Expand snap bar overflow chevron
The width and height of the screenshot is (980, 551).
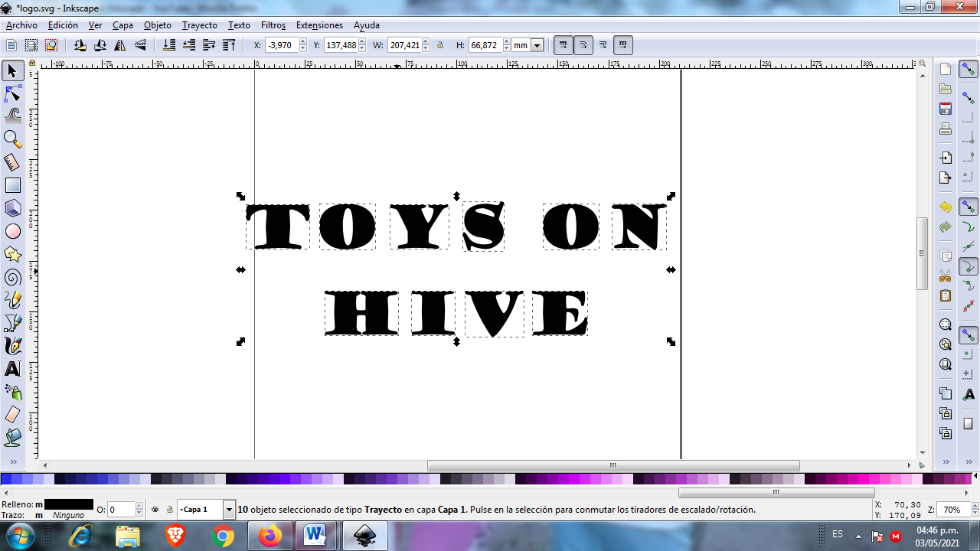(969, 462)
